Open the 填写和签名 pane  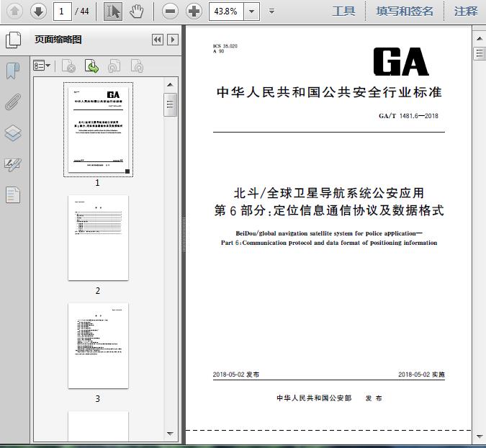coord(405,12)
